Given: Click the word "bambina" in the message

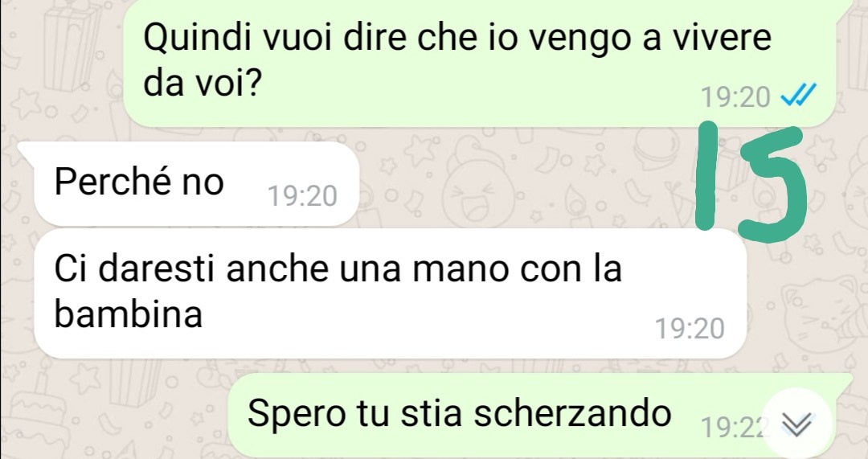Looking at the screenshot, I should pos(129,314).
